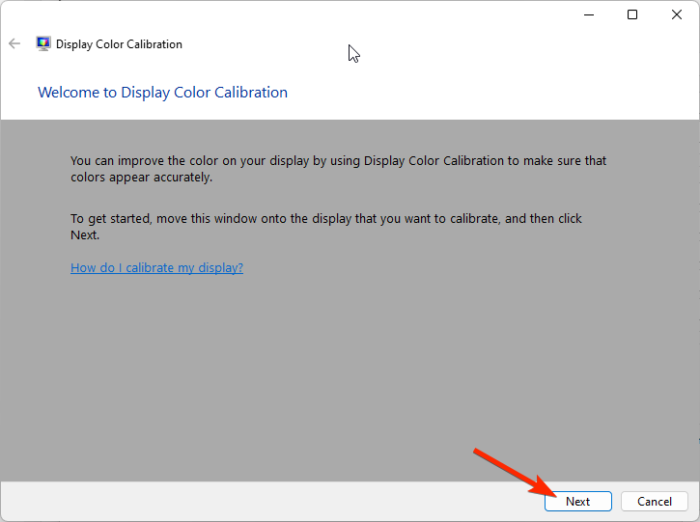Click the "Welcome to Display Color Calibration" heading
The height and width of the screenshot is (522, 700).
(x=162, y=92)
